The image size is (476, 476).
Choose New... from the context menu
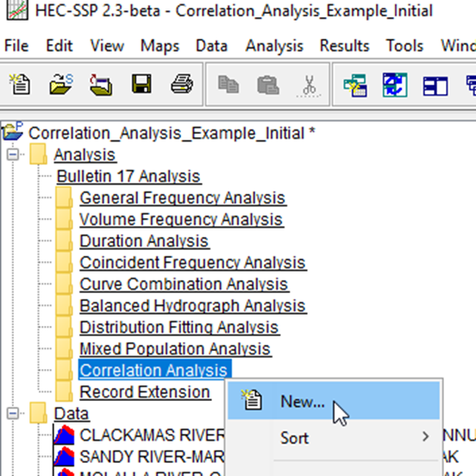(x=334, y=401)
